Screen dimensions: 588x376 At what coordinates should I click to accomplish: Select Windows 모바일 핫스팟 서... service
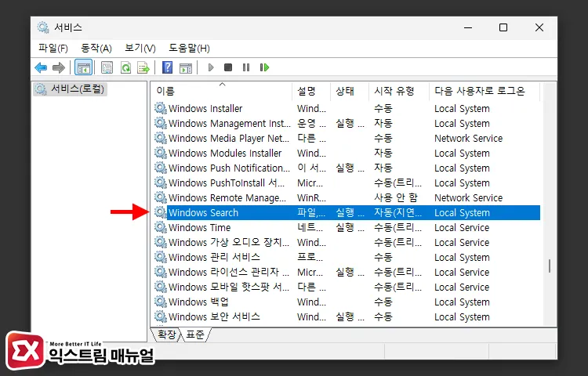347,287
